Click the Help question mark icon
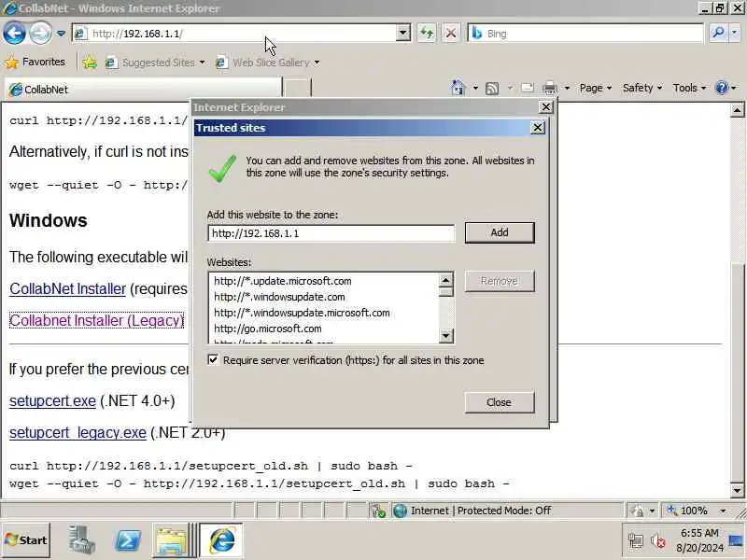Screen dimensions: 747x560 pos(722,88)
